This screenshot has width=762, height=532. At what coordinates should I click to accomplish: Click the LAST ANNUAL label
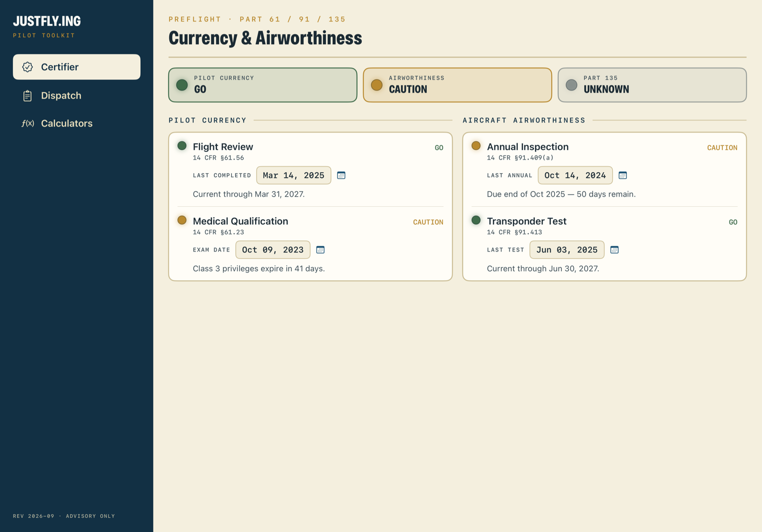pyautogui.click(x=510, y=175)
